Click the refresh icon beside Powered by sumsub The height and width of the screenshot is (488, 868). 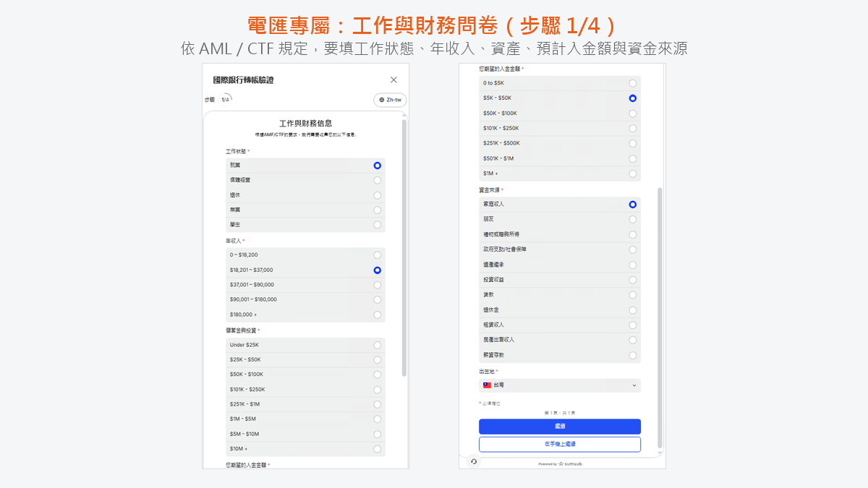click(474, 461)
